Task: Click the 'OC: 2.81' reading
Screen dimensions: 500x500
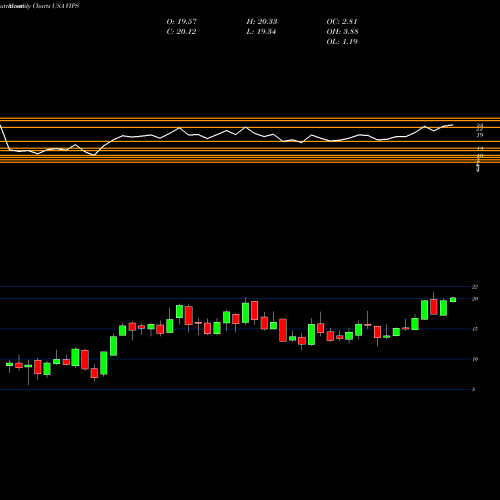Action: pos(342,22)
